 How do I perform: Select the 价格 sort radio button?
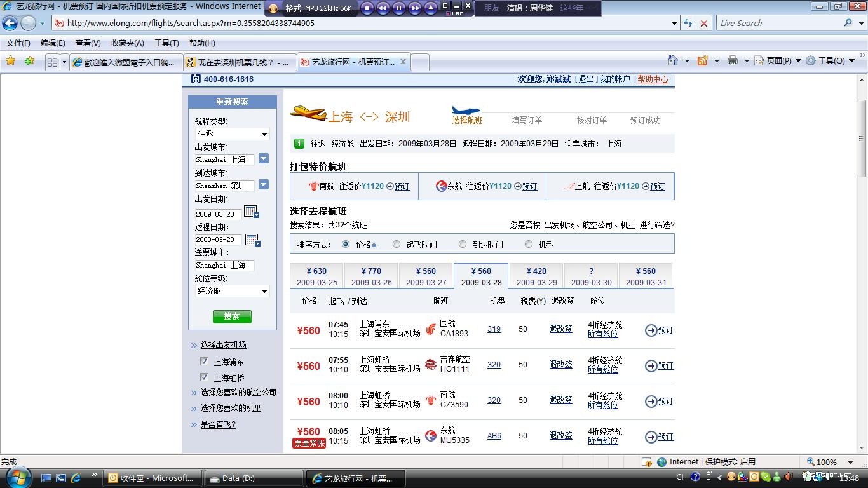pos(346,244)
